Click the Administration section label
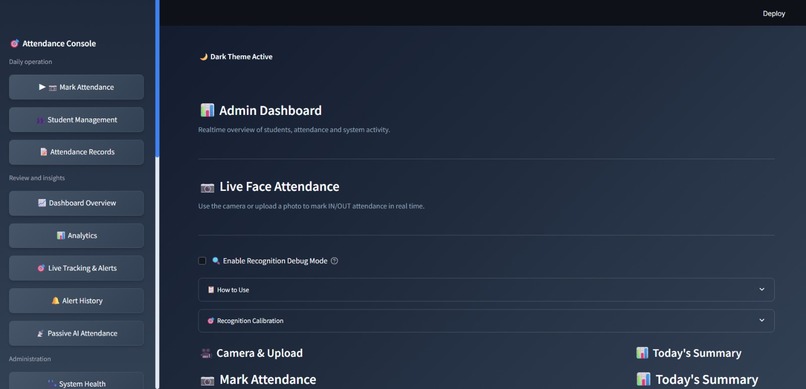Image resolution: width=806 pixels, height=389 pixels. coord(30,359)
